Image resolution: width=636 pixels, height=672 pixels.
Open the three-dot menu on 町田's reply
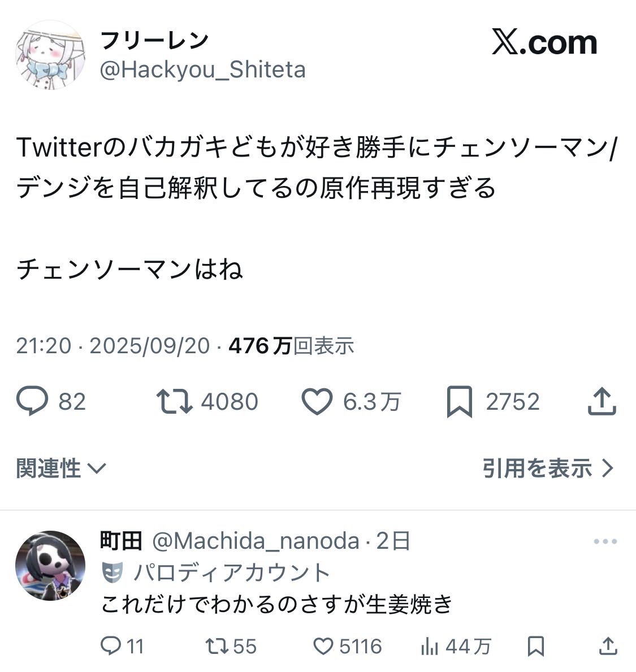(x=605, y=541)
